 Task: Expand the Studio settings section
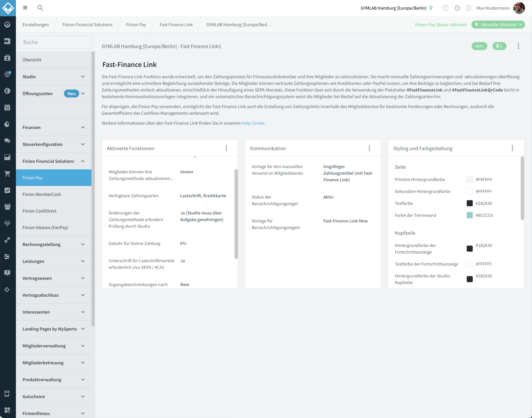(x=54, y=77)
